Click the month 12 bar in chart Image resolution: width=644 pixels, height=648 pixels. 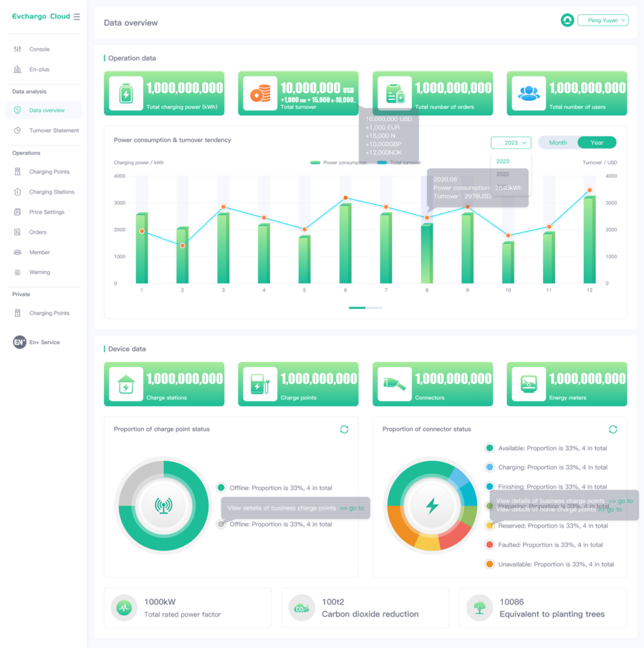point(590,240)
